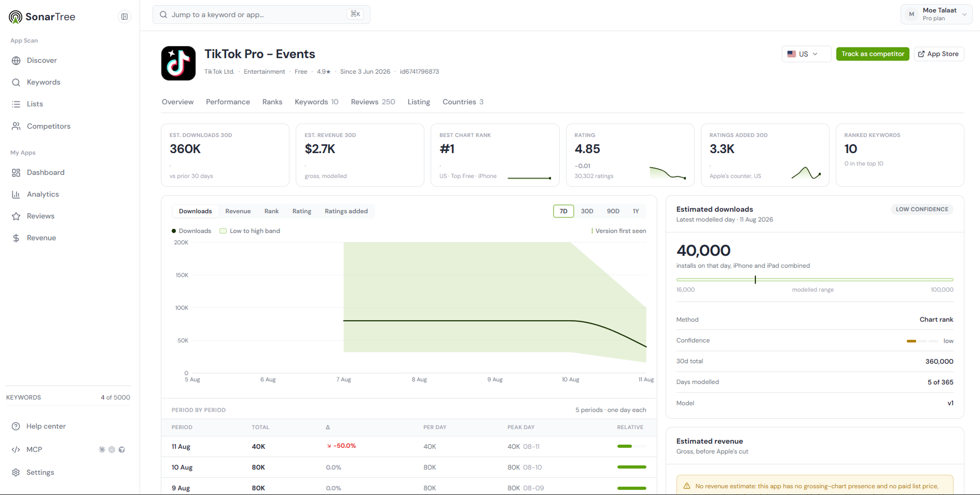This screenshot has width=980, height=495.
Task: Click the keyboard shortcut badge in search
Action: point(355,15)
